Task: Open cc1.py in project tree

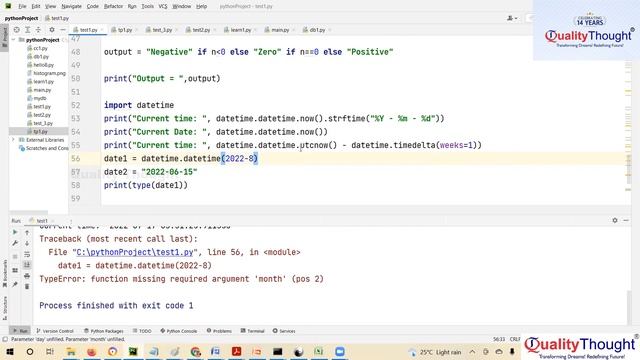Action: (x=40, y=48)
